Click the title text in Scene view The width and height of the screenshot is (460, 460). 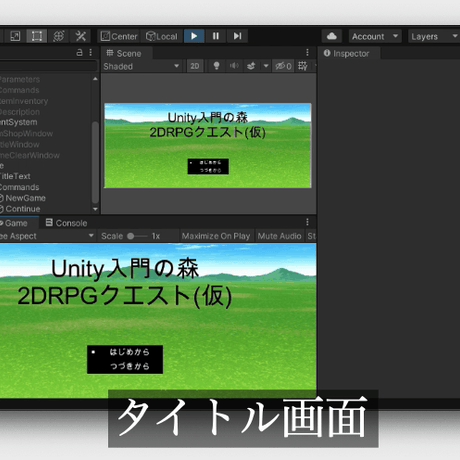(208, 125)
